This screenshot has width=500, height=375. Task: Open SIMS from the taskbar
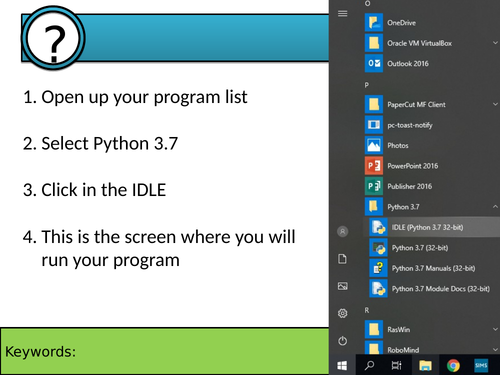click(x=481, y=365)
